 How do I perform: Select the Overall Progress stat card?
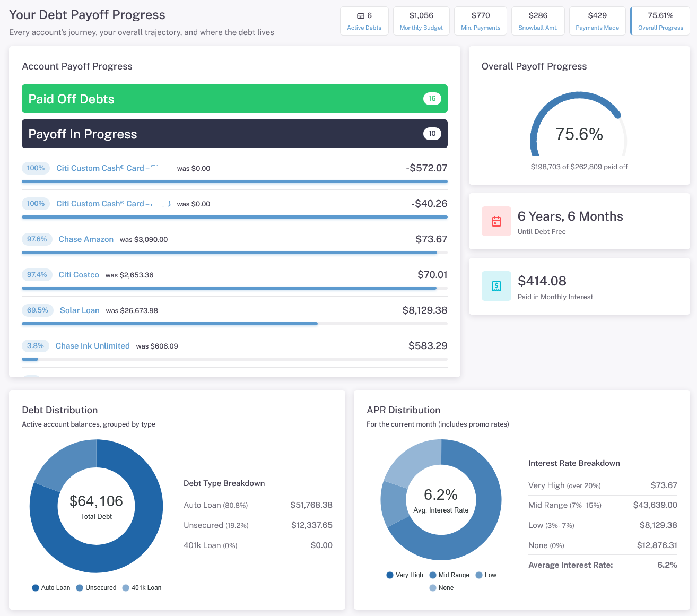tap(660, 21)
